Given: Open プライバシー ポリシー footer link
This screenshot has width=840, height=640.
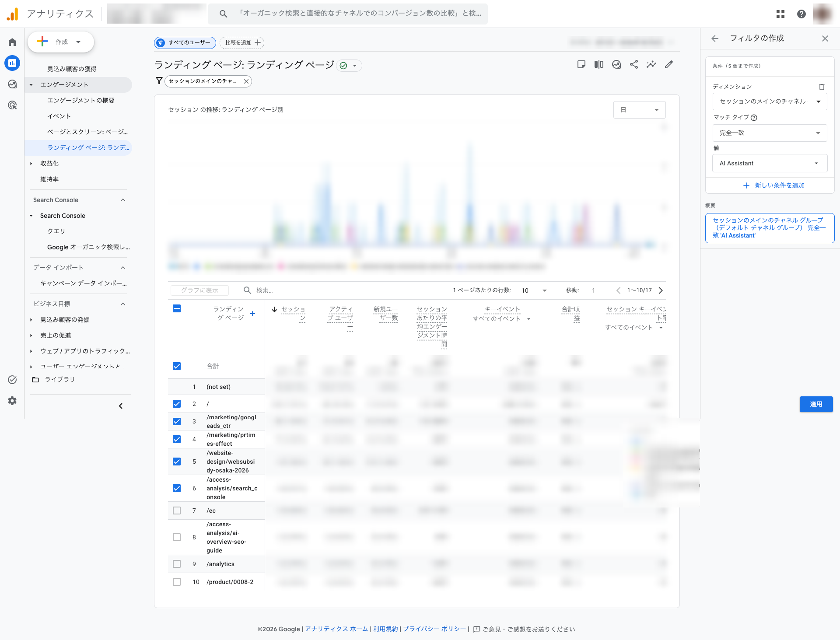Looking at the screenshot, I should (434, 629).
